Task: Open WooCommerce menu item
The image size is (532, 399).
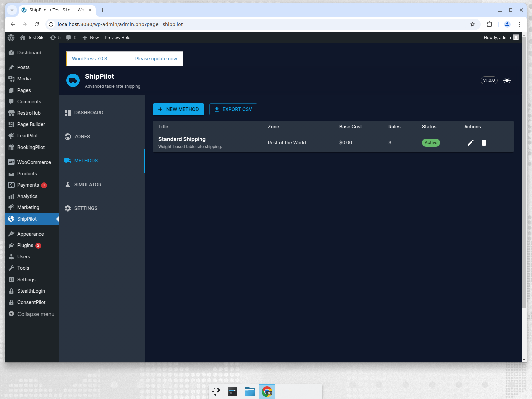Action: [32, 162]
